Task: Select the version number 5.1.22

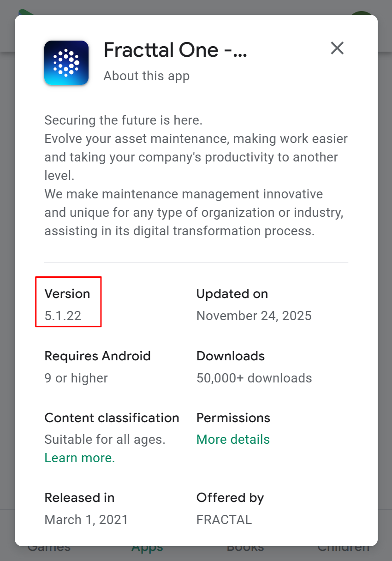Action: click(x=63, y=316)
